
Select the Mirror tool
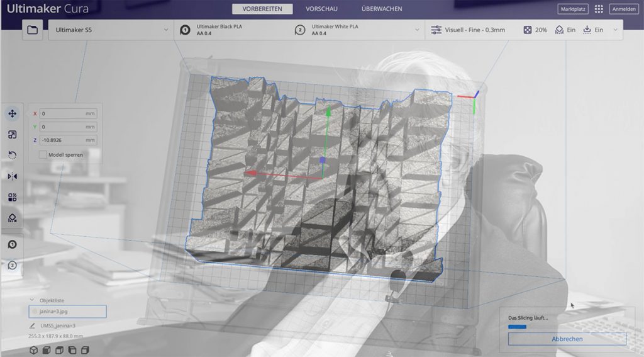click(x=12, y=176)
